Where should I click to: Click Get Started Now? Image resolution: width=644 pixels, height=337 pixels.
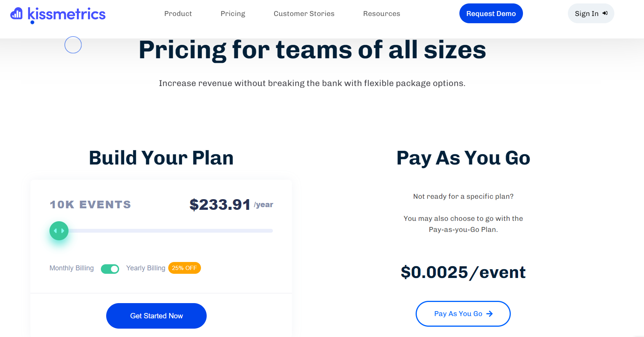pyautogui.click(x=156, y=316)
